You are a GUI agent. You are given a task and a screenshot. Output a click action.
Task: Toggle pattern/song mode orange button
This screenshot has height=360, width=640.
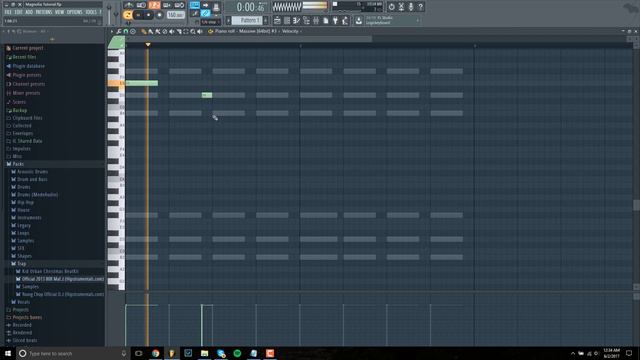tap(127, 15)
